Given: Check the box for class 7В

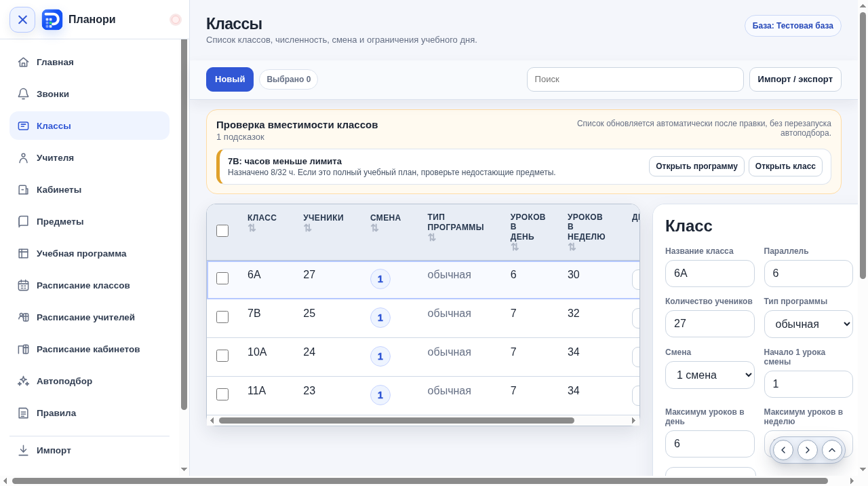Looking at the screenshot, I should coord(222,317).
